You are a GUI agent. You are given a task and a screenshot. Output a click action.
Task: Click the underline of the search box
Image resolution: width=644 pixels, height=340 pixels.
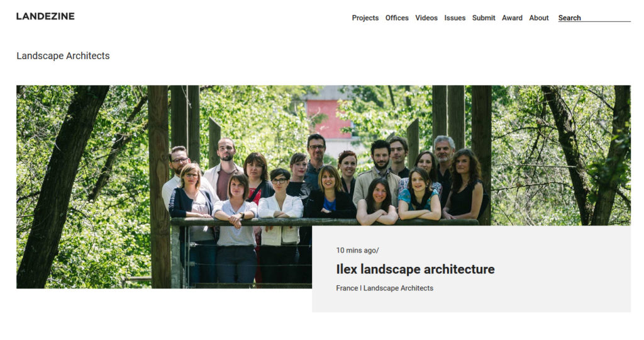tap(594, 21)
